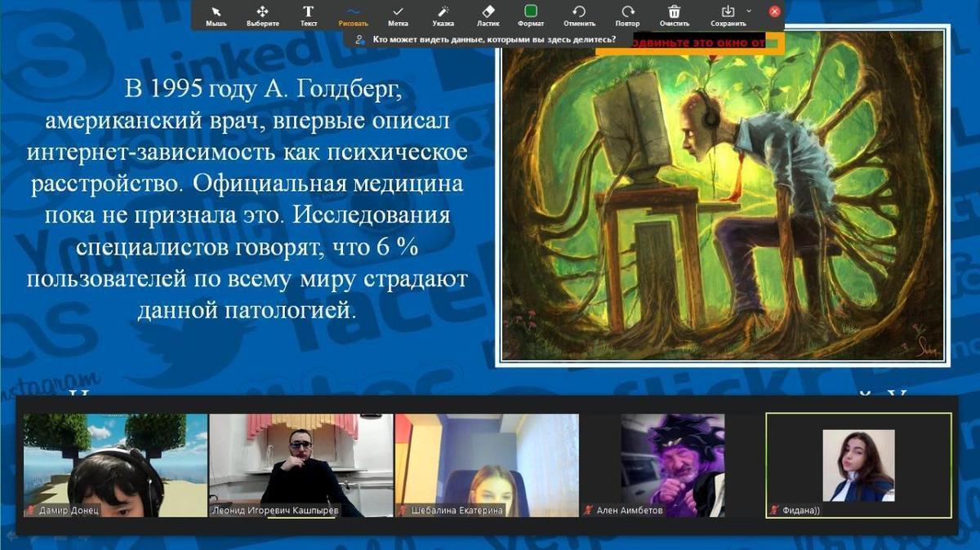
Task: Enable the Указка spotlight wand tool
Action: tap(443, 15)
